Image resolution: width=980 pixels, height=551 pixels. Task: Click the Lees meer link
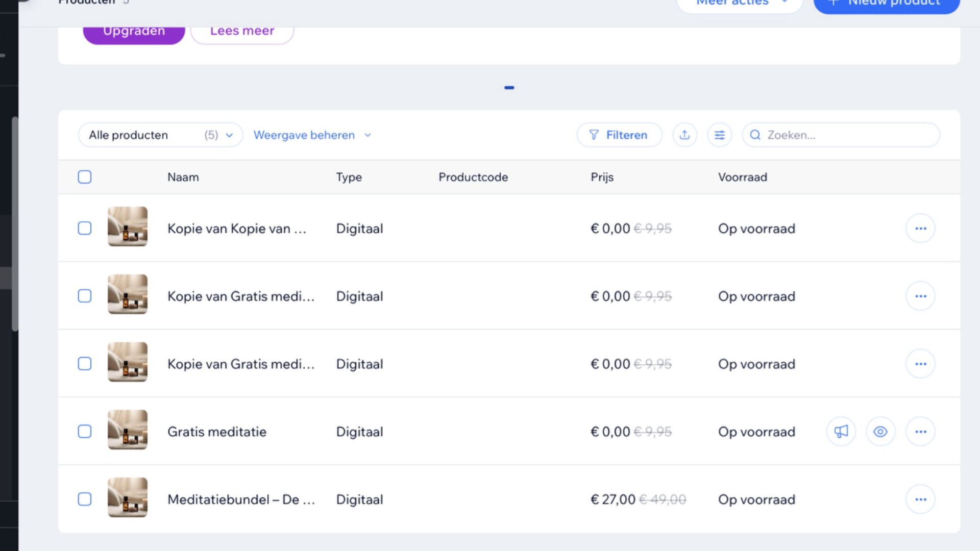pyautogui.click(x=241, y=31)
